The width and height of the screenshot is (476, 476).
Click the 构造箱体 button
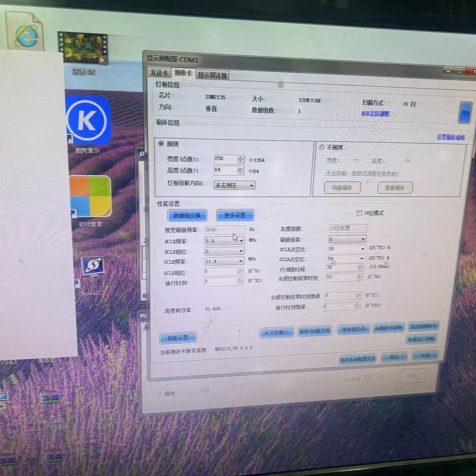pos(342,188)
